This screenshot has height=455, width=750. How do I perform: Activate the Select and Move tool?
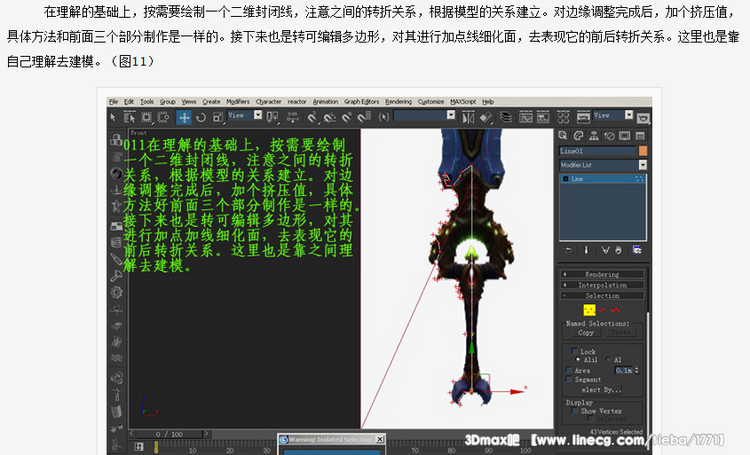click(184, 117)
